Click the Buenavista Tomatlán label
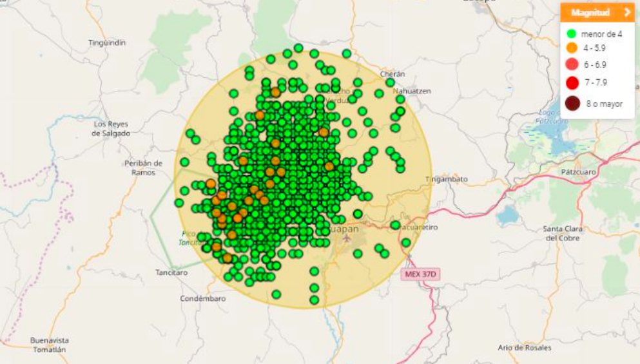 click(49, 345)
